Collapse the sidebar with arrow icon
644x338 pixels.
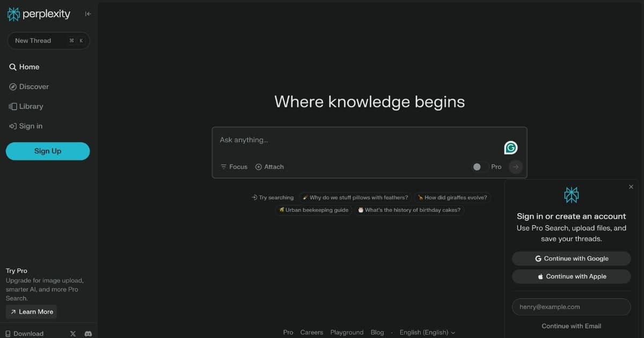[x=88, y=14]
